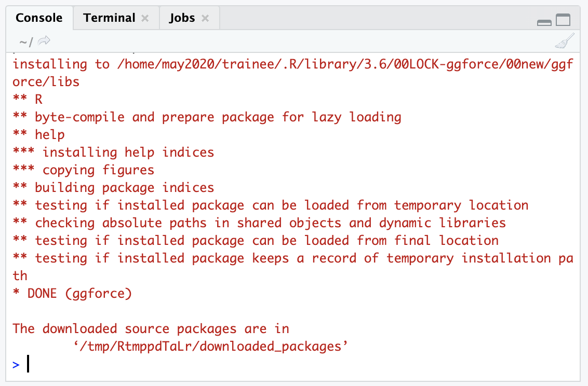Click the DONE (ggforce) output line
This screenshot has height=386, width=588.
[x=73, y=293]
